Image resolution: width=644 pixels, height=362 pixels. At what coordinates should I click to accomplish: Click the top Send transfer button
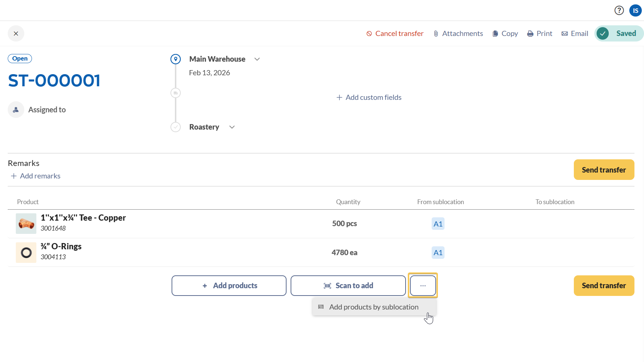[604, 170]
